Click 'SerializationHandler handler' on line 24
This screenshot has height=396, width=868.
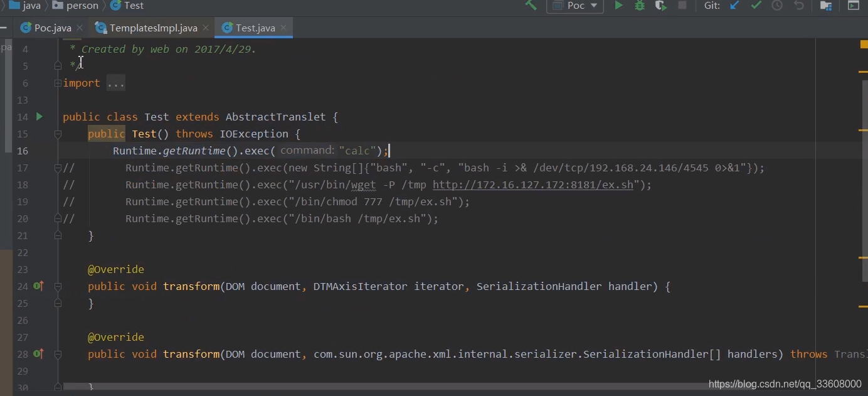pyautogui.click(x=564, y=286)
